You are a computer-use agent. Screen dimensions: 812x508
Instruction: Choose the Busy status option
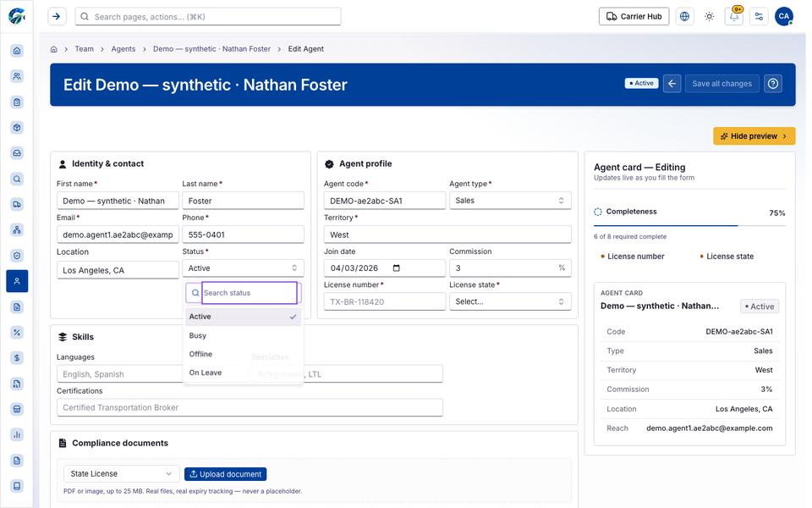(243, 335)
